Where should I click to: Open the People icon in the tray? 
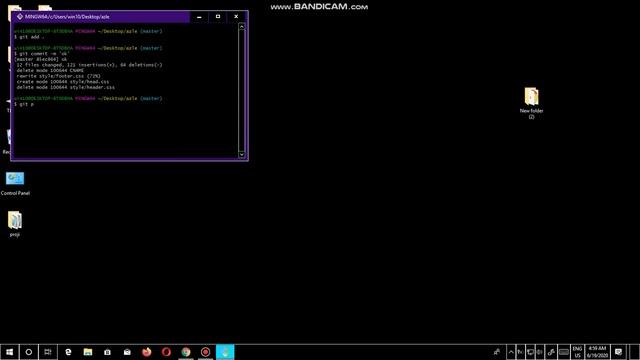pos(497,352)
